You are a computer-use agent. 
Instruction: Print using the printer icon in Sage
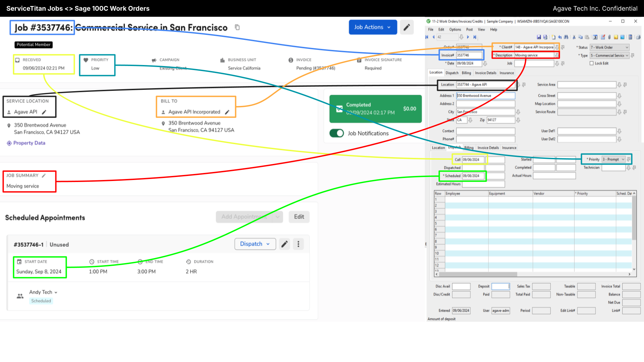[638, 37]
